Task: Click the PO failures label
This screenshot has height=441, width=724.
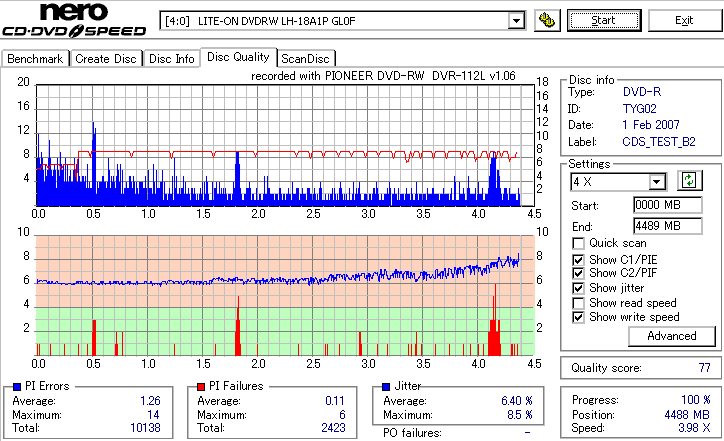Action: coord(412,433)
